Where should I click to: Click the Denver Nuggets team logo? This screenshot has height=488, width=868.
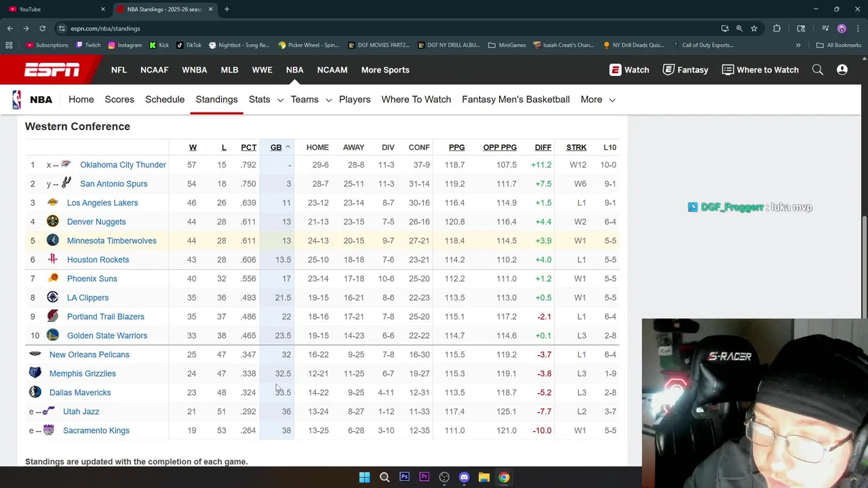click(53, 222)
